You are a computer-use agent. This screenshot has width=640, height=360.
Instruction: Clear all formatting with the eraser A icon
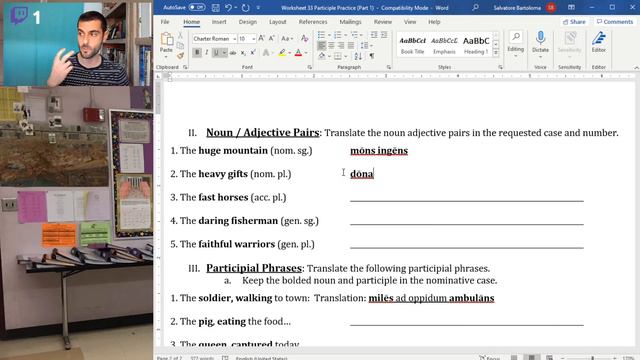pyautogui.click(x=304, y=38)
